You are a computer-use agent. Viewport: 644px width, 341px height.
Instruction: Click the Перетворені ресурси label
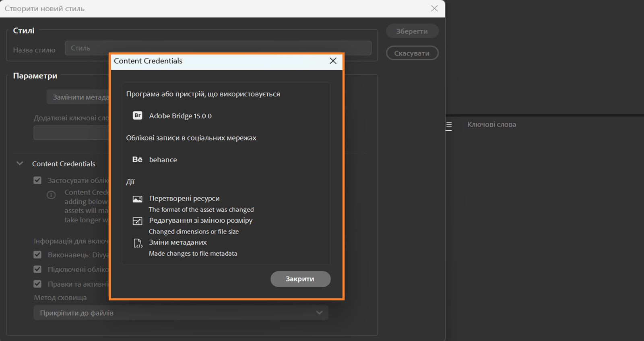click(x=184, y=198)
